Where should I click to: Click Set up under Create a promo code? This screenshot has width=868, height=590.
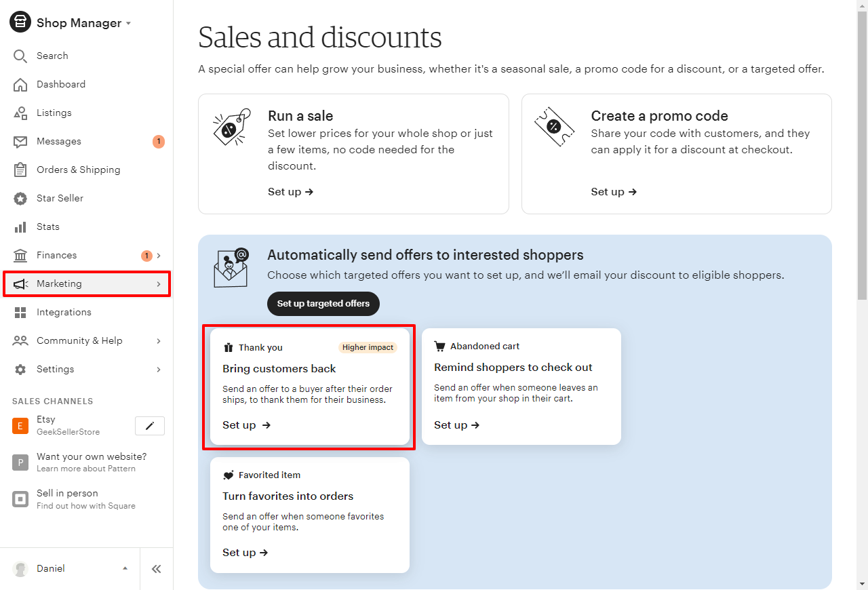coord(614,192)
